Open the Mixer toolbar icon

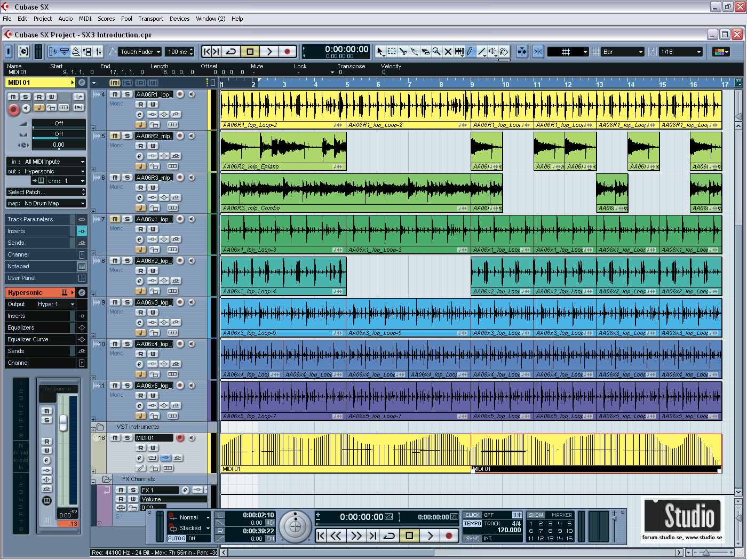pyautogui.click(x=99, y=52)
